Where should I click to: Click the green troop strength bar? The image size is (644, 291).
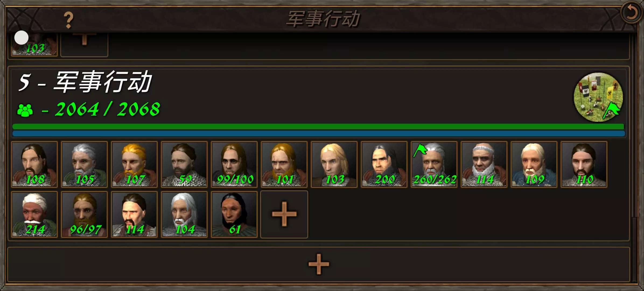[x=318, y=127]
